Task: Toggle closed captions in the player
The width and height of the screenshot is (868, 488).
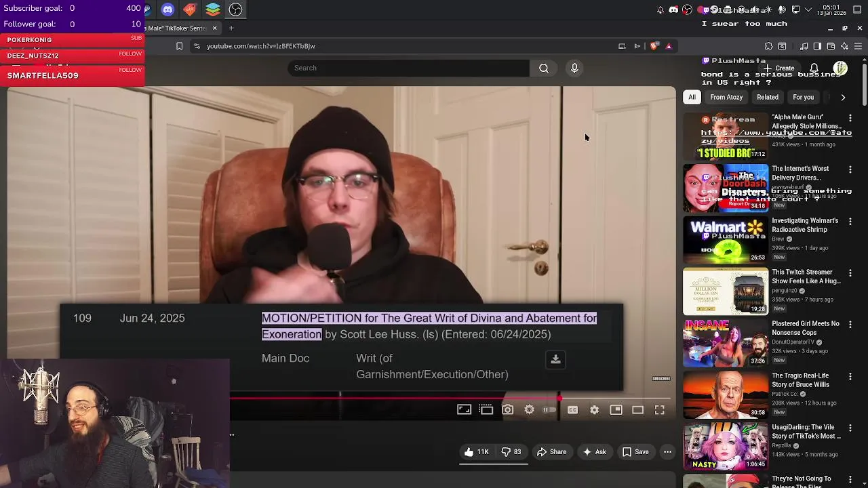Action: coord(572,409)
